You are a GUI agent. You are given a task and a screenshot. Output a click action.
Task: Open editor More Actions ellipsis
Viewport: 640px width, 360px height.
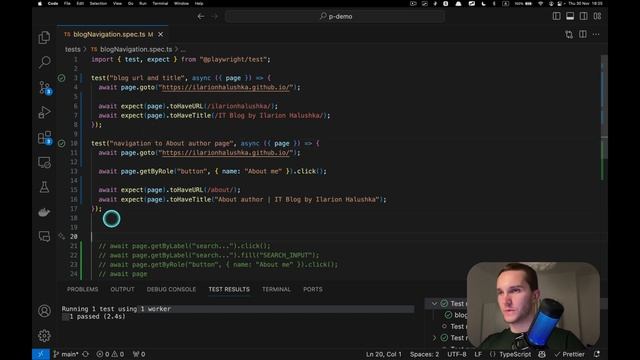click(x=596, y=35)
